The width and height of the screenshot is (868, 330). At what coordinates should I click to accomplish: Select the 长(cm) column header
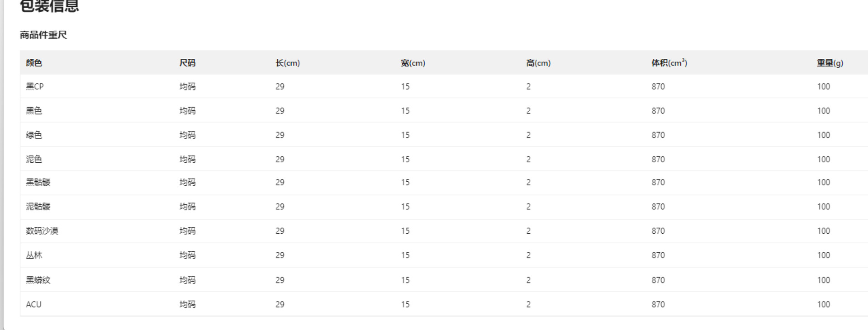288,63
